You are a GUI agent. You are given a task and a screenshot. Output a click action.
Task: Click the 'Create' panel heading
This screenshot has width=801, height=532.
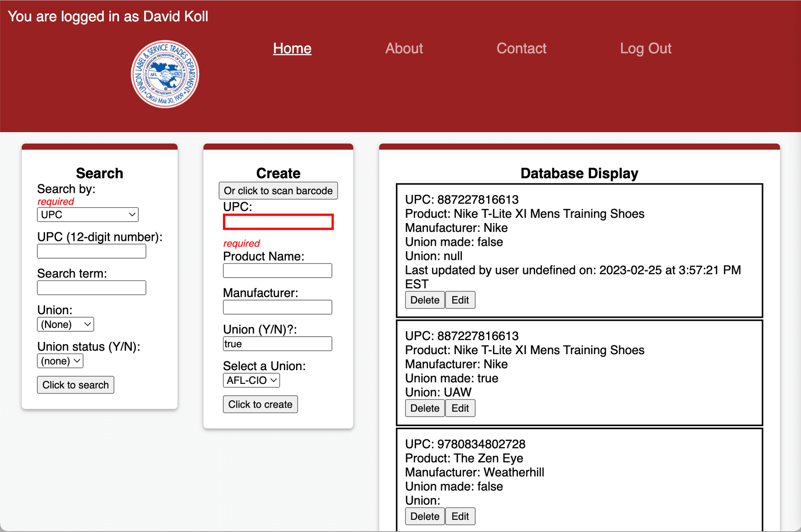[278, 173]
